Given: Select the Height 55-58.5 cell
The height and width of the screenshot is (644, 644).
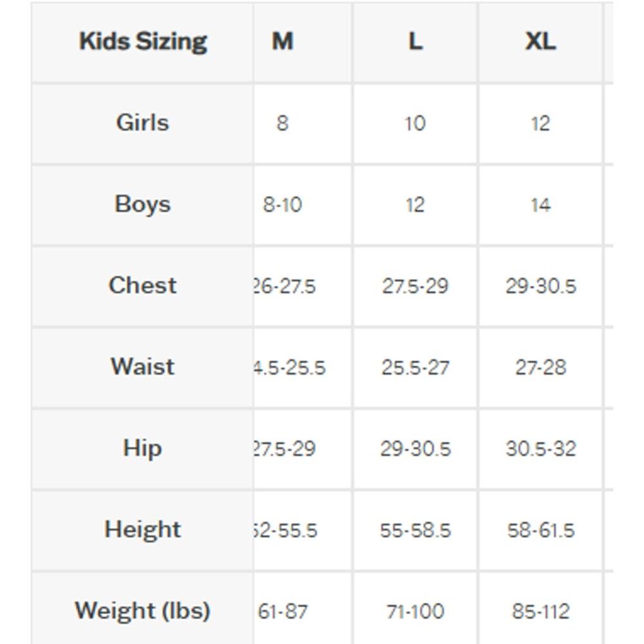Looking at the screenshot, I should [415, 530].
